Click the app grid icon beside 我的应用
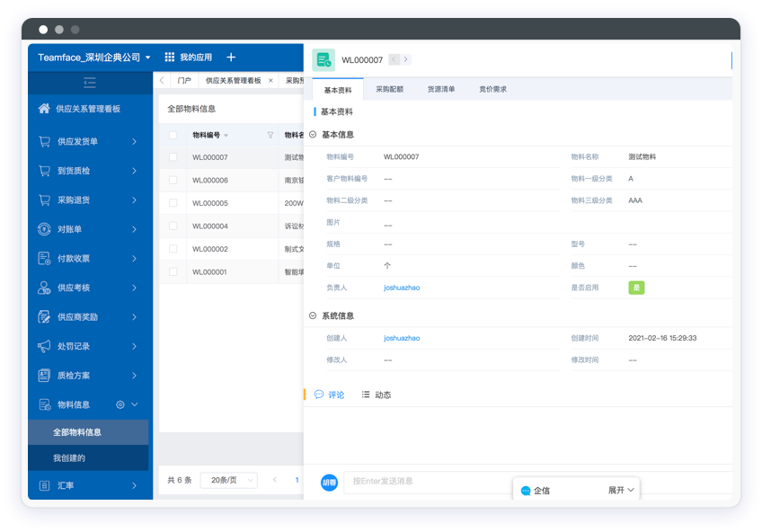This screenshot has height=532, width=762. [x=169, y=58]
